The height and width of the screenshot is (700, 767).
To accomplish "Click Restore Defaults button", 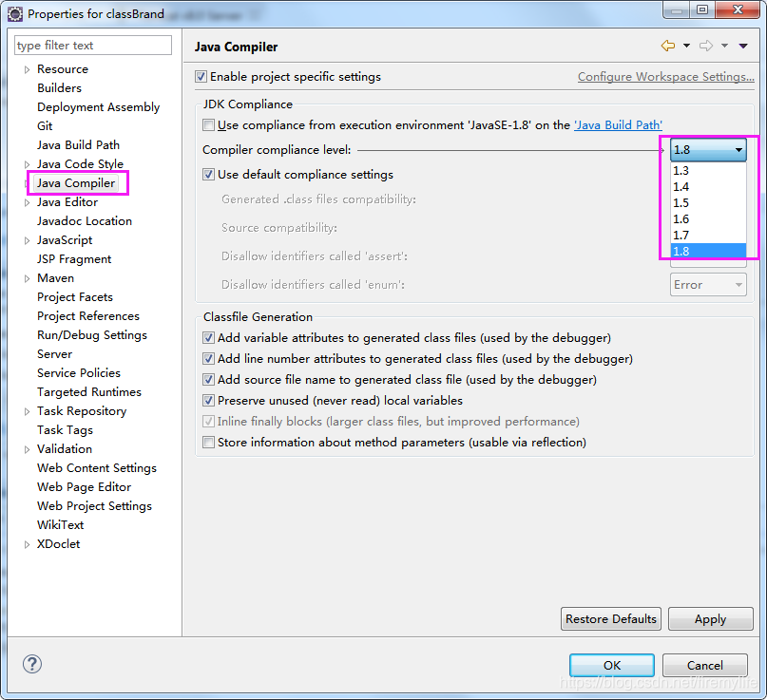I will (x=611, y=619).
